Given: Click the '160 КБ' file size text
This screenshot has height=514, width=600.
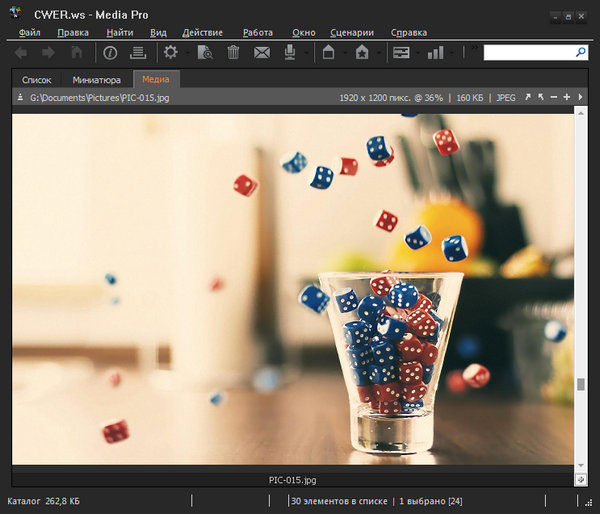Looking at the screenshot, I should [x=470, y=98].
